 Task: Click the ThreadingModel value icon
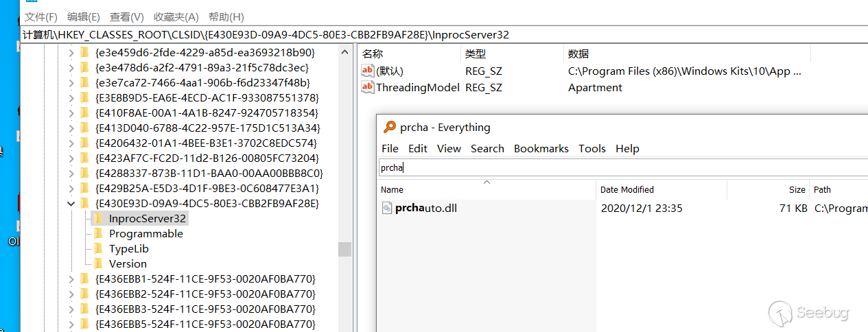tap(368, 87)
